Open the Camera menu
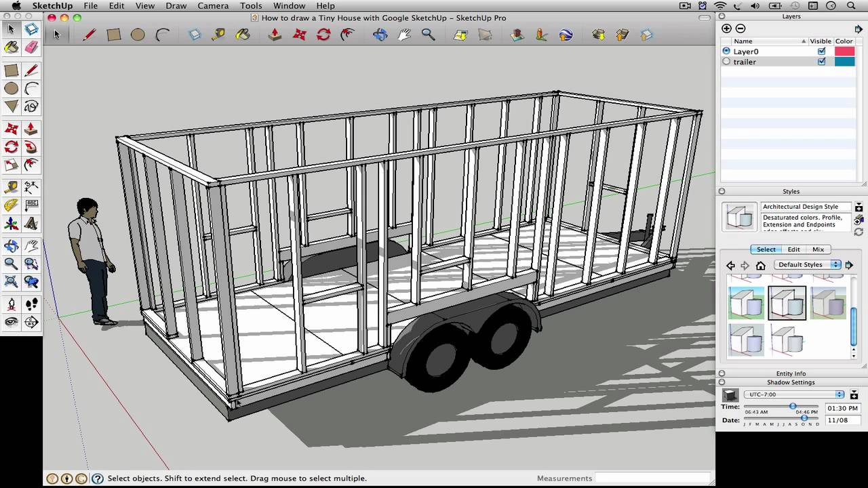 (213, 5)
